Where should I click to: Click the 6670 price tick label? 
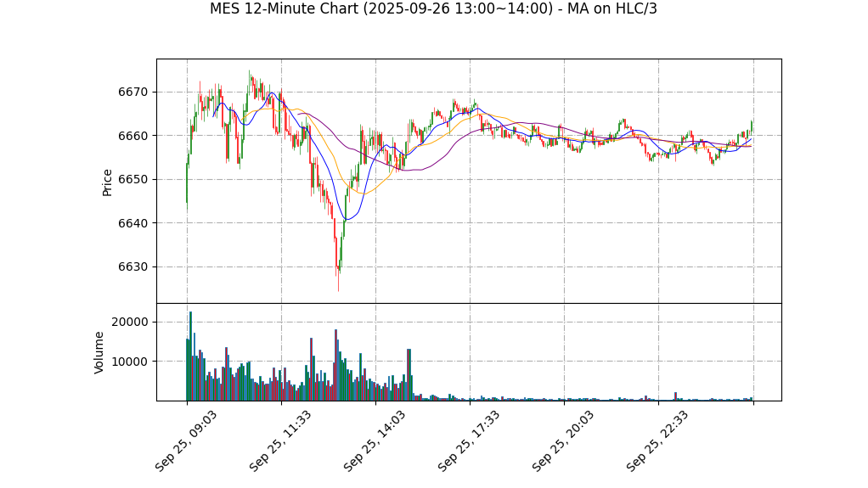click(x=133, y=92)
